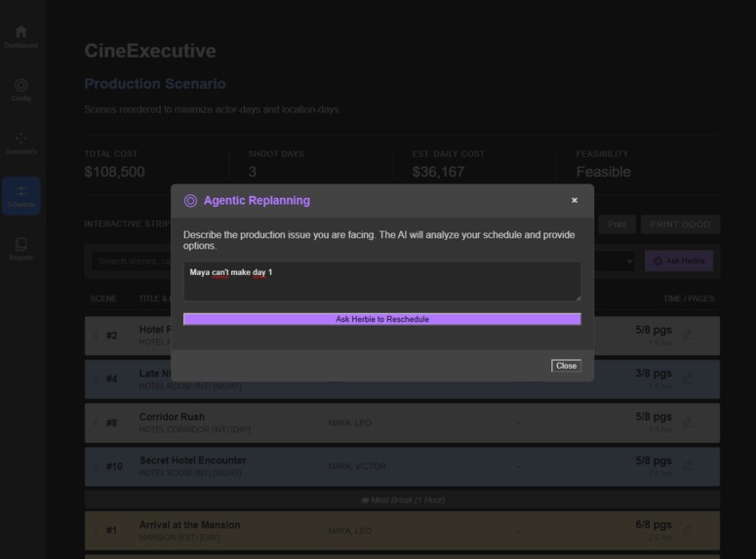The image size is (756, 559).
Task: Click the Production Scenario heading
Action: 155,84
